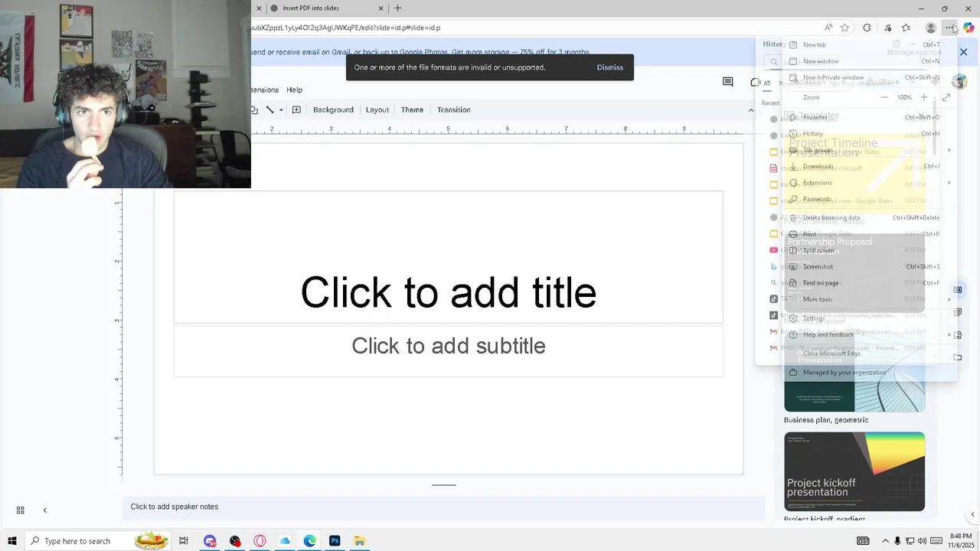Viewport: 980px width, 551px height.
Task: Select 'Screenshot' in the Edge menu
Action: pos(870,266)
